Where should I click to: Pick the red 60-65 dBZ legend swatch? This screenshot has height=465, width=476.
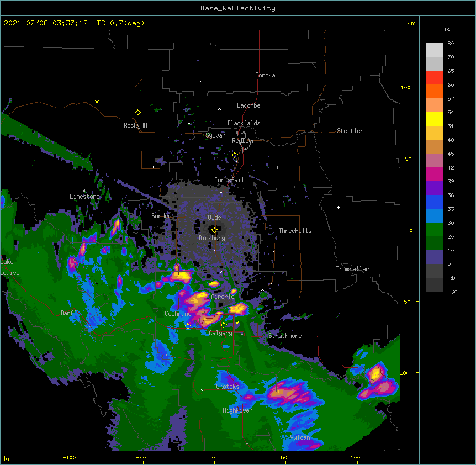(434, 77)
